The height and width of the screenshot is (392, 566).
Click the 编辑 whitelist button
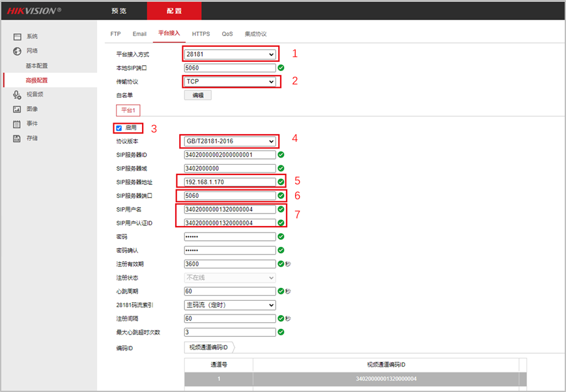(x=198, y=95)
